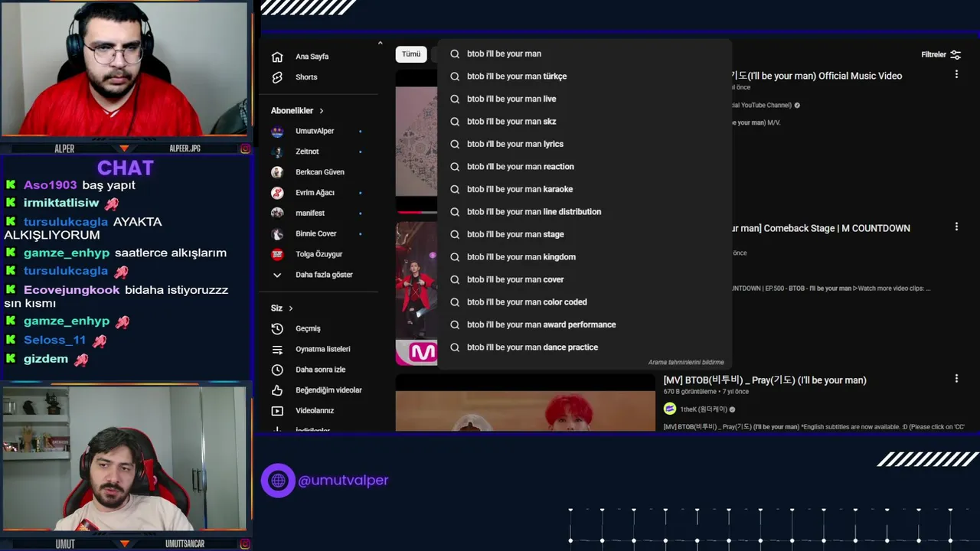Screen dimensions: 980x551
Task: Expand the Siz section chevron
Action: [291, 308]
